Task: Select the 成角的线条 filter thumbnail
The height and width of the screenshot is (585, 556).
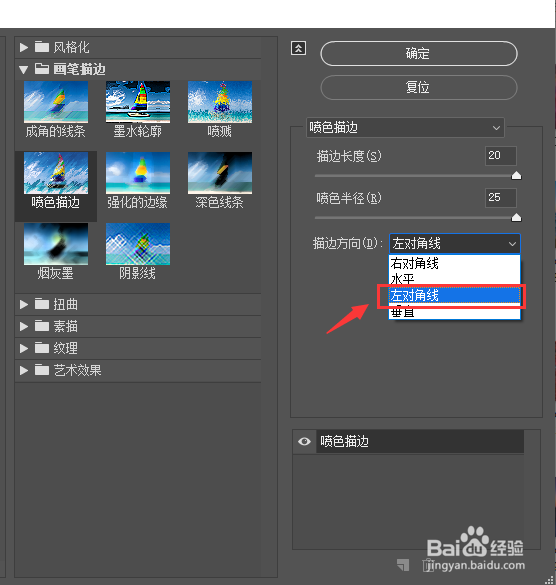Action: click(56, 102)
